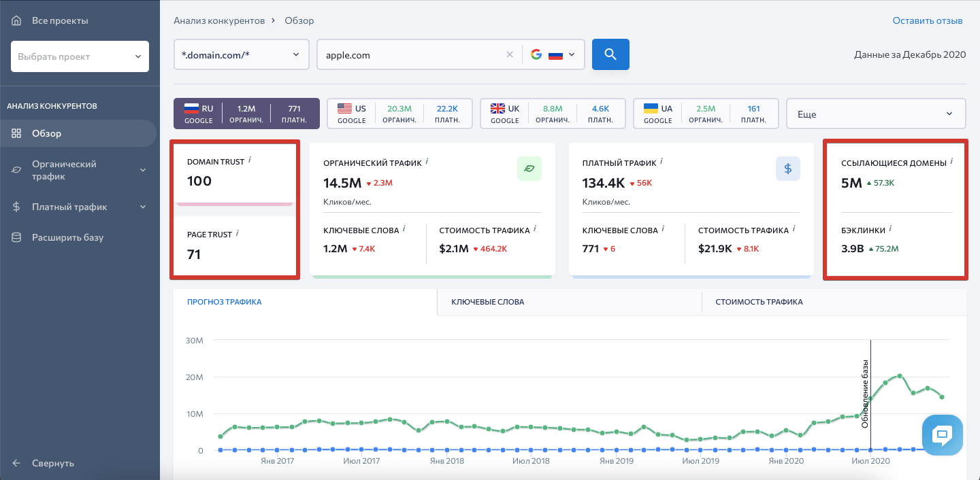Click the Page Trust value 71
Viewport: 980px width, 480px height.
click(x=194, y=255)
